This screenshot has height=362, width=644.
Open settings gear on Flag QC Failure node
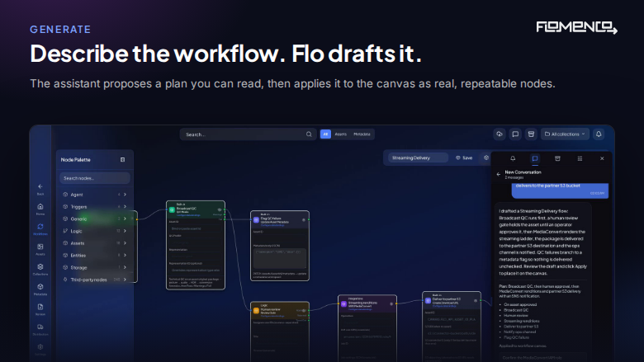click(x=304, y=220)
